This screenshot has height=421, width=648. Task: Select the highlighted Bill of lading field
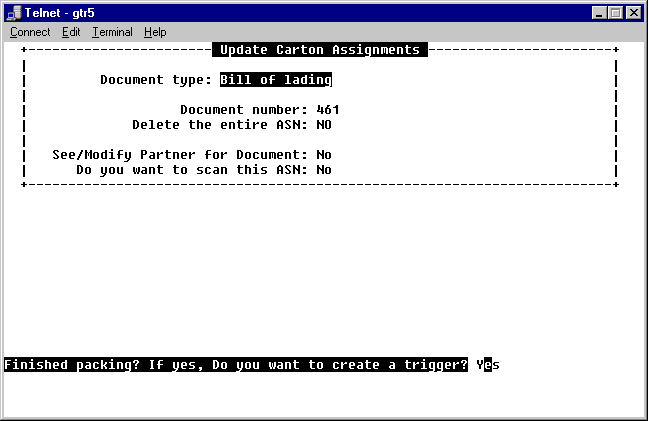click(275, 80)
